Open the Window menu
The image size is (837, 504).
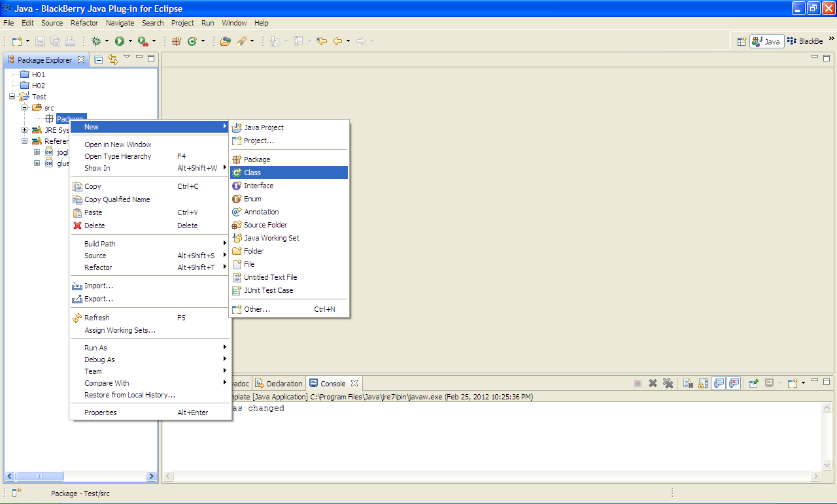click(x=234, y=23)
